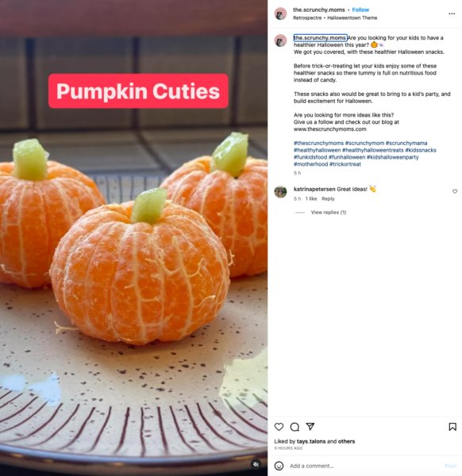Screen dimensions: 462x476
Task: Open the.scrunchy.moms profile picture in the header
Action: (280, 13)
